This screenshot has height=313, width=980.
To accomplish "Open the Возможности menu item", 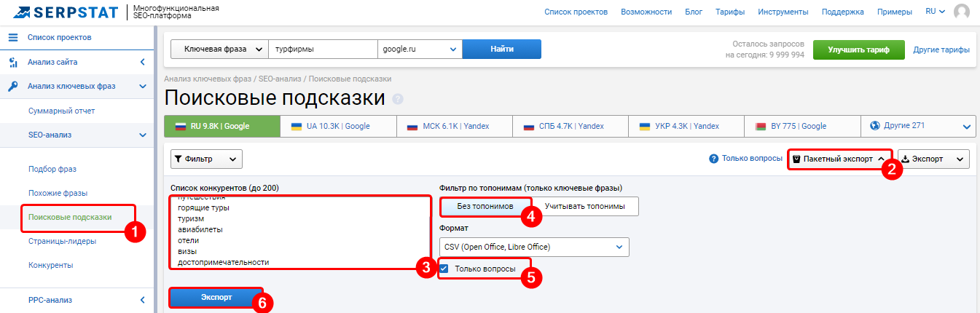I will point(646,12).
